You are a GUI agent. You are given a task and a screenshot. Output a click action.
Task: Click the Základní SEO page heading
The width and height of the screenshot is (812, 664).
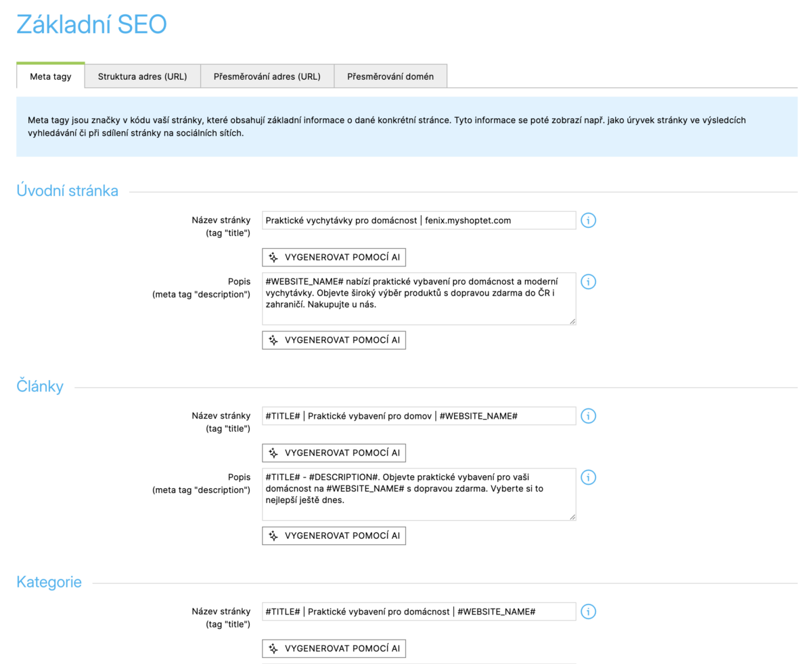91,25
